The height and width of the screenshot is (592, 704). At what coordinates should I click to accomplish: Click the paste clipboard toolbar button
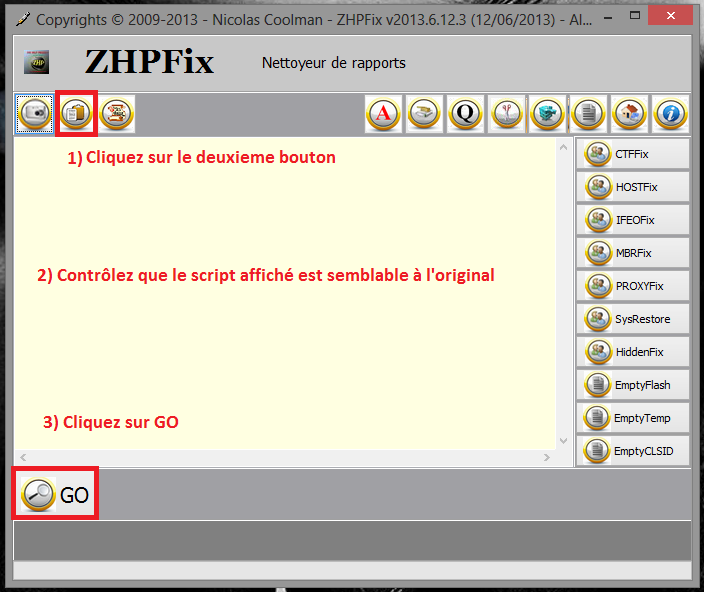click(x=76, y=114)
